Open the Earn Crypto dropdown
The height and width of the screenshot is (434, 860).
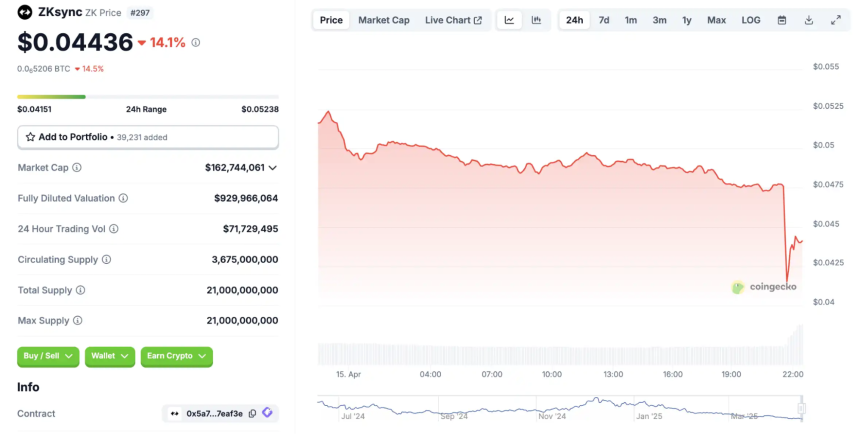pos(177,356)
